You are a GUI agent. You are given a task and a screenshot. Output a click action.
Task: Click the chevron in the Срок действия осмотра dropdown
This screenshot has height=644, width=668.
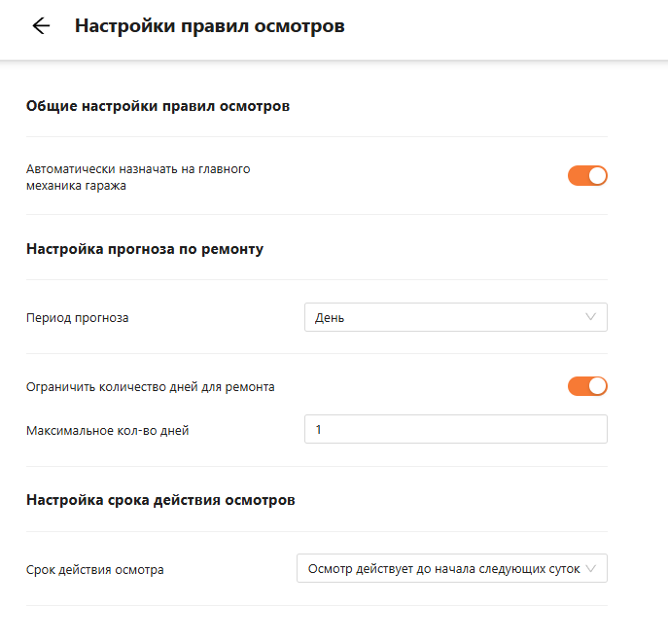(590, 568)
